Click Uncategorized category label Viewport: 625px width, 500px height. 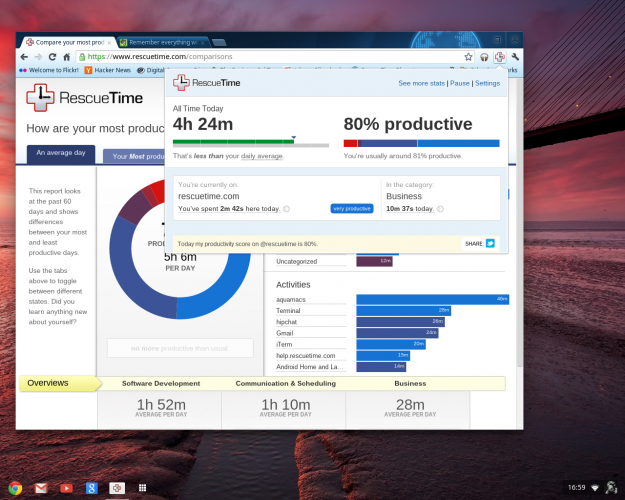click(297, 262)
